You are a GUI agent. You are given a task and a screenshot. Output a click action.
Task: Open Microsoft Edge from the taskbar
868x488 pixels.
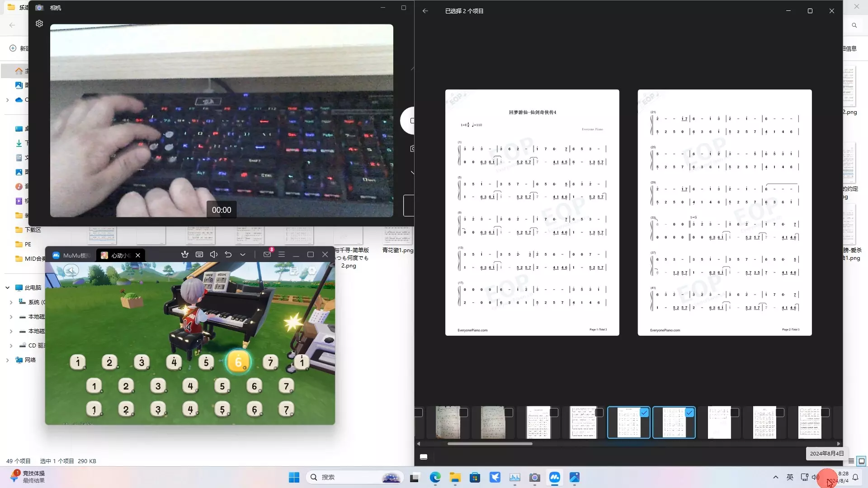coord(435,477)
